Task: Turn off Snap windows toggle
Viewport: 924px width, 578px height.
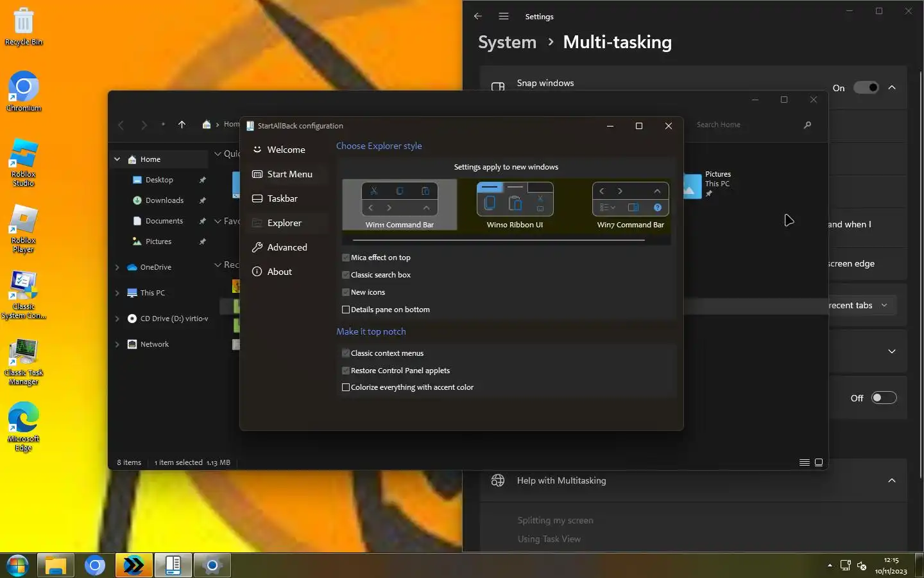Action: (x=866, y=87)
